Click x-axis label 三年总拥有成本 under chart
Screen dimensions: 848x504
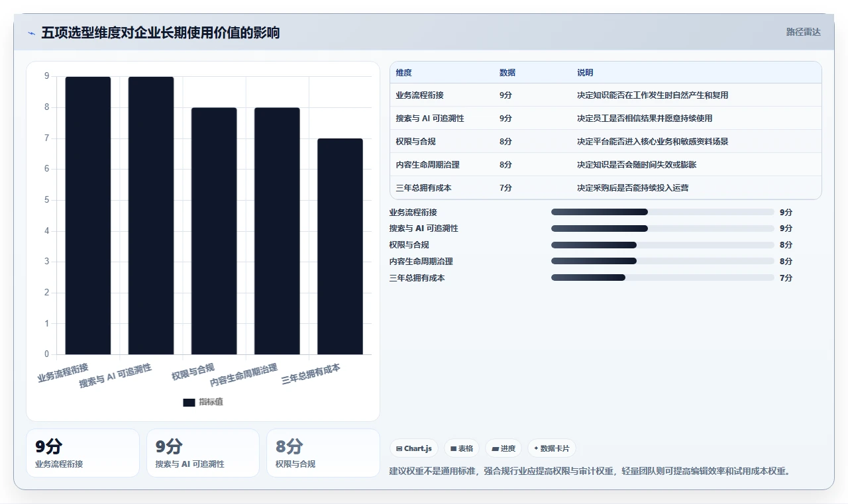click(x=311, y=374)
